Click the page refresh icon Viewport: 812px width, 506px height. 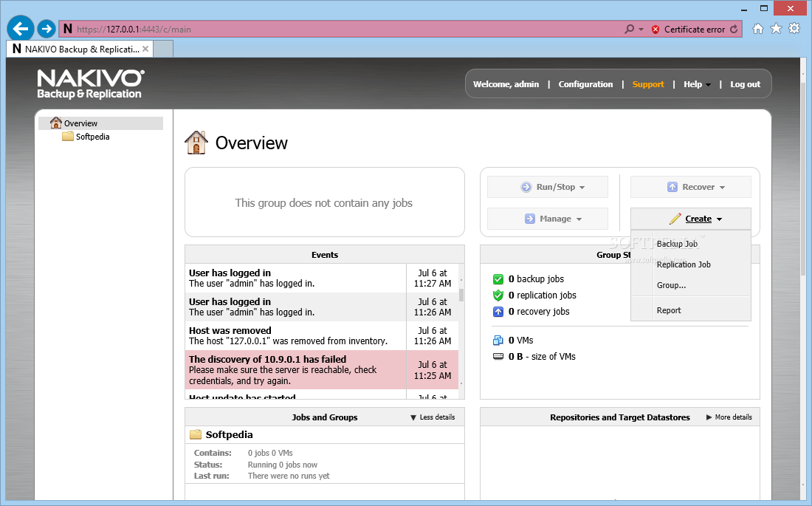[734, 30]
